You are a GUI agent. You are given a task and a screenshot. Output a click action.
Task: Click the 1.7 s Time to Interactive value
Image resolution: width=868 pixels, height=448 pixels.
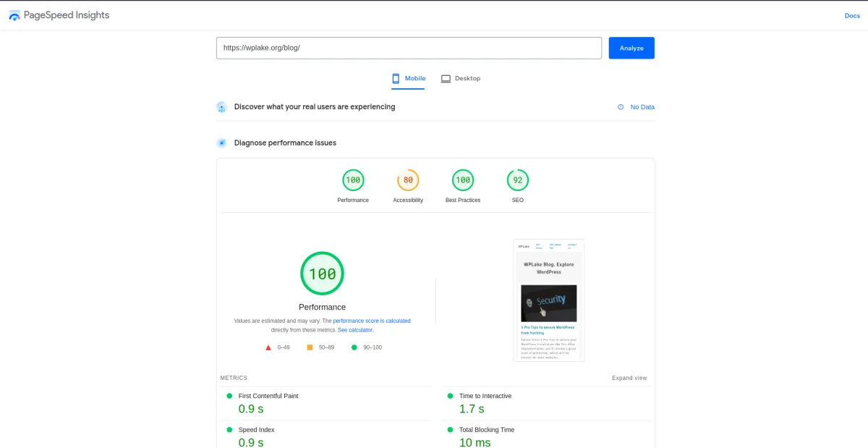[472, 409]
